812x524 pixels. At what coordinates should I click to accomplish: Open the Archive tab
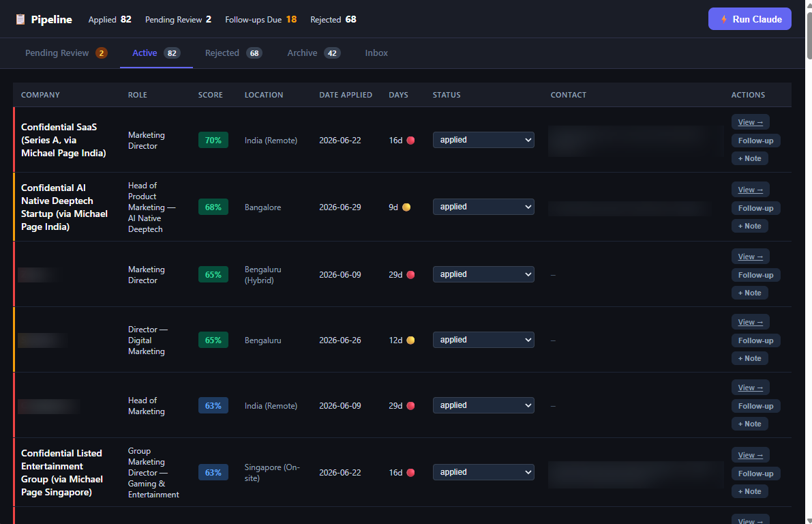pyautogui.click(x=314, y=53)
